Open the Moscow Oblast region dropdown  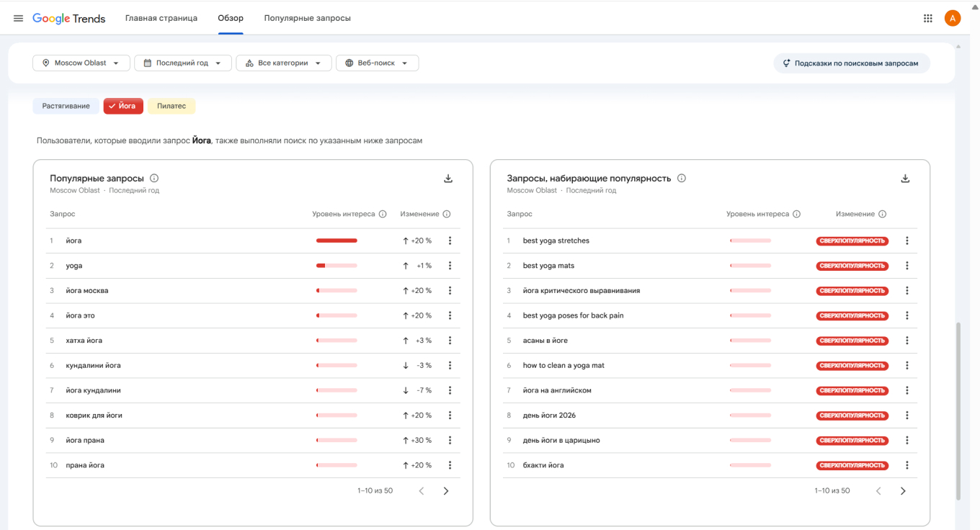click(x=81, y=63)
